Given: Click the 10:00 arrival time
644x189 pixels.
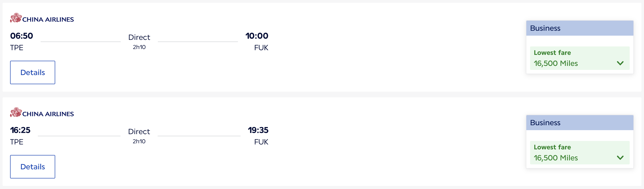Looking at the screenshot, I should tap(256, 36).
